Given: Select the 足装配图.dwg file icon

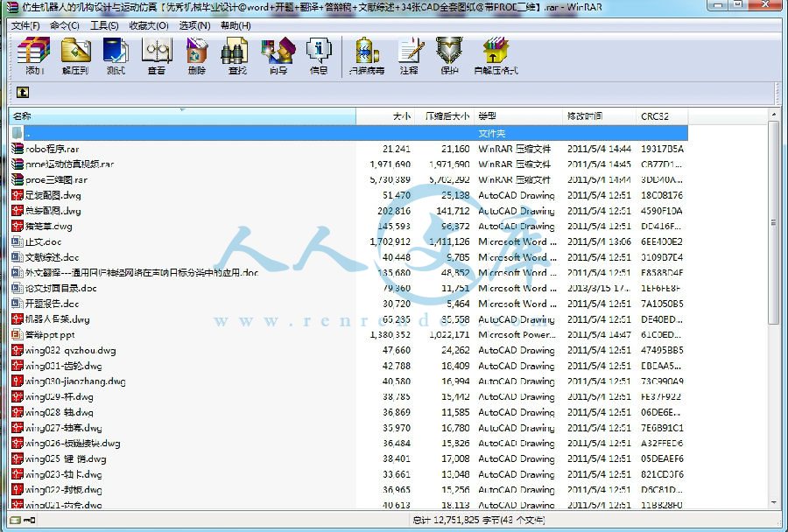Looking at the screenshot, I should (x=18, y=195).
